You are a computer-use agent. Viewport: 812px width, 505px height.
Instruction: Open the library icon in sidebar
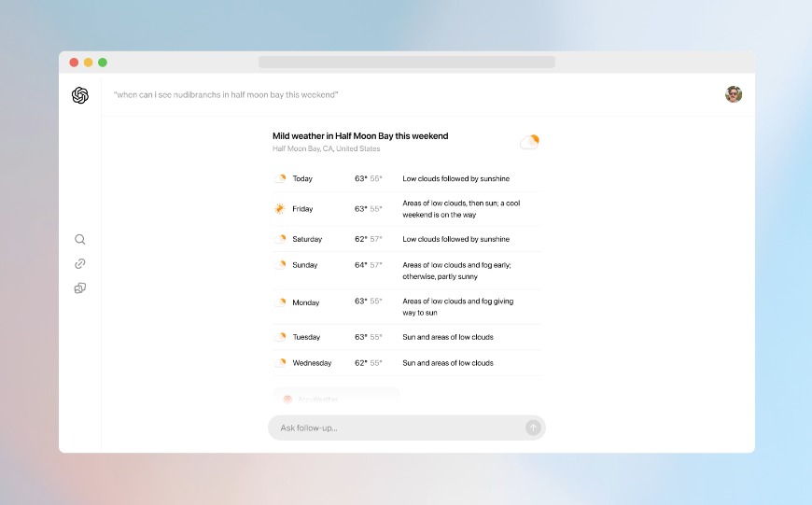79,288
